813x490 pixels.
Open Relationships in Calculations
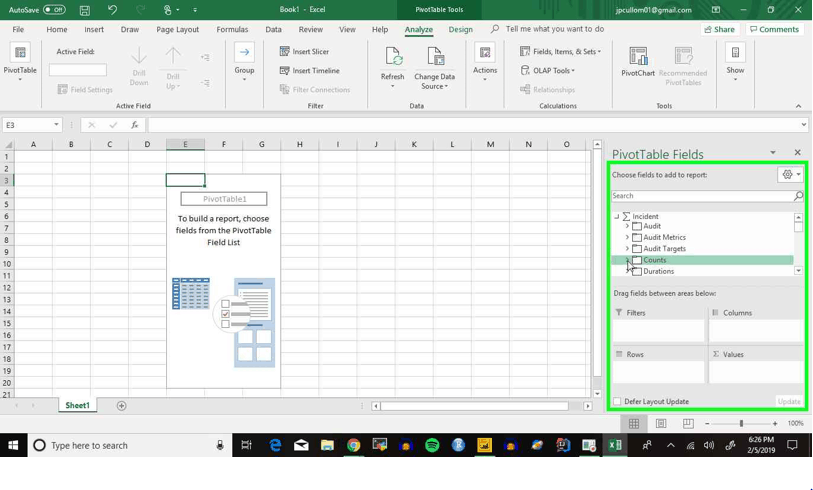tap(548, 90)
